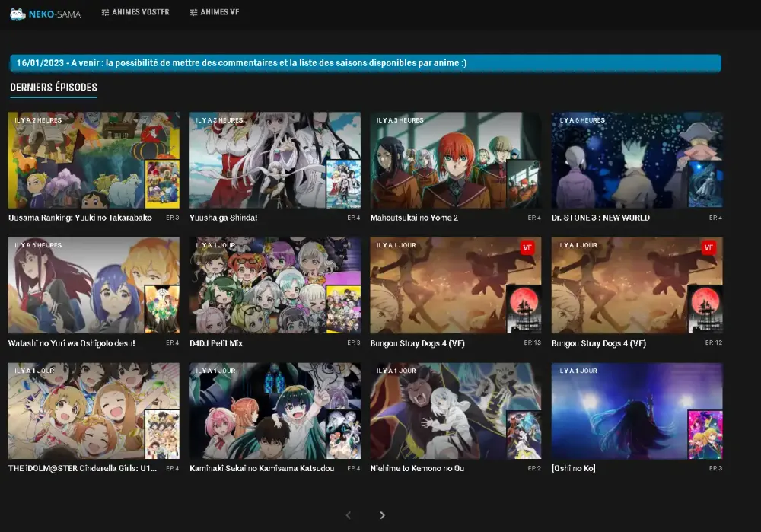Click the title link Bungou Stray Dogs 4 (VF) EP 13
761x532 pixels.
(x=417, y=344)
